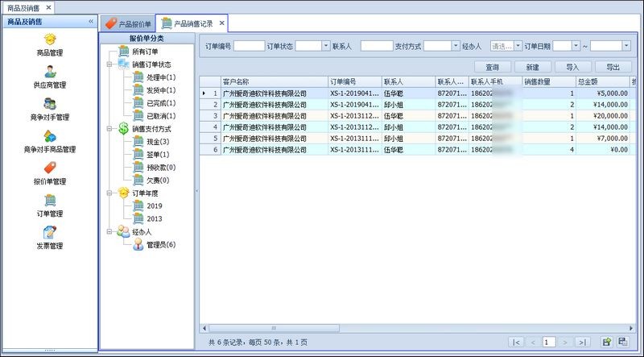
Task: Click the horizontal scrollbar thumb
Action: pos(274,328)
